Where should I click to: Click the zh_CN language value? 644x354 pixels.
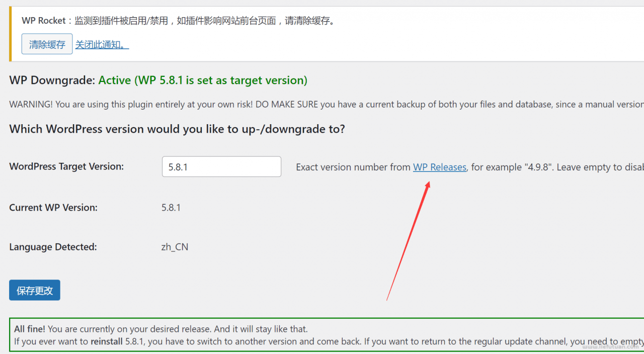click(175, 247)
